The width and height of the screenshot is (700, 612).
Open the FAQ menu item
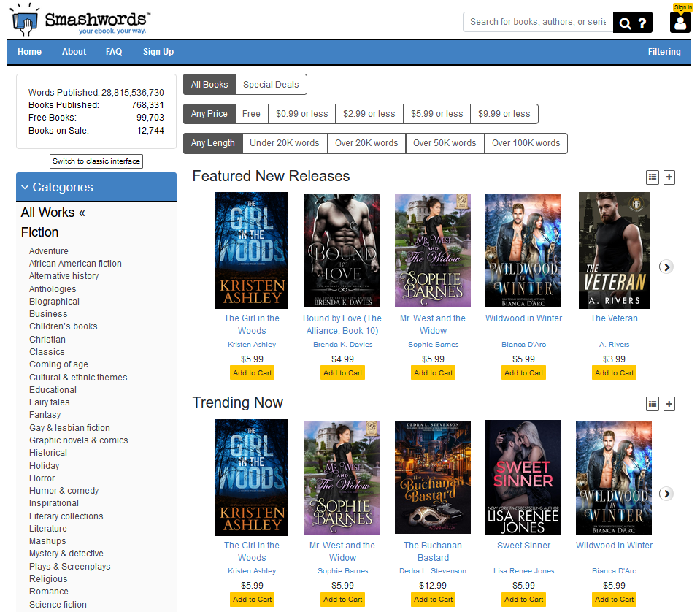coord(114,52)
